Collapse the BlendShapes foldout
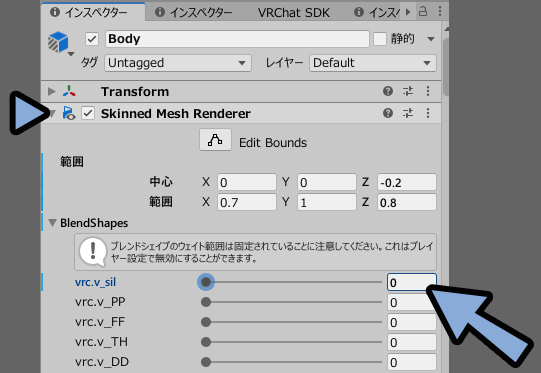Image resolution: width=541 pixels, height=373 pixels. (52, 223)
